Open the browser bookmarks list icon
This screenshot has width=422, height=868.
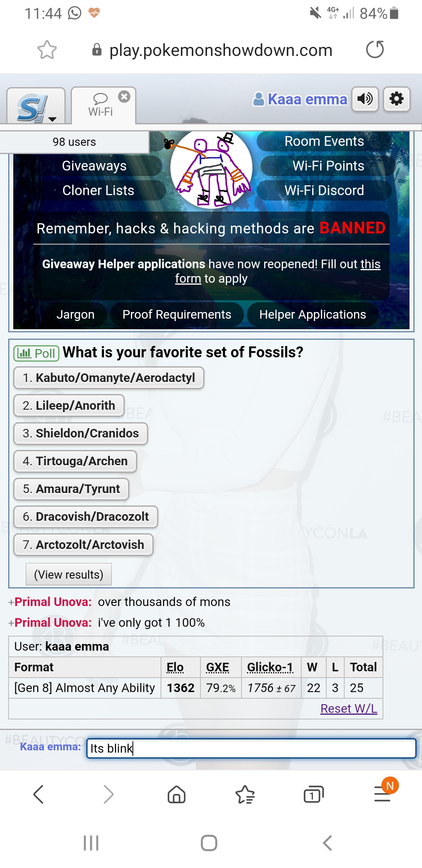(245, 794)
